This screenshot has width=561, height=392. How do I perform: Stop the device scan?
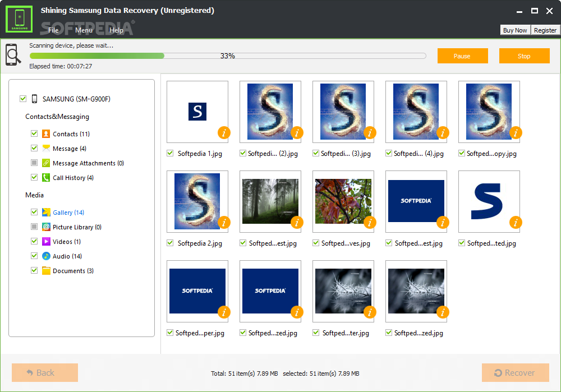click(x=524, y=56)
